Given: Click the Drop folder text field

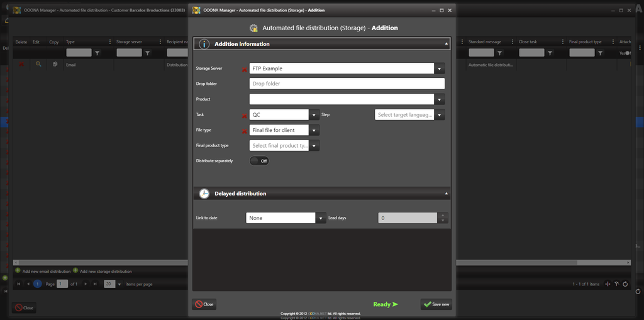Looking at the screenshot, I should click(x=347, y=84).
